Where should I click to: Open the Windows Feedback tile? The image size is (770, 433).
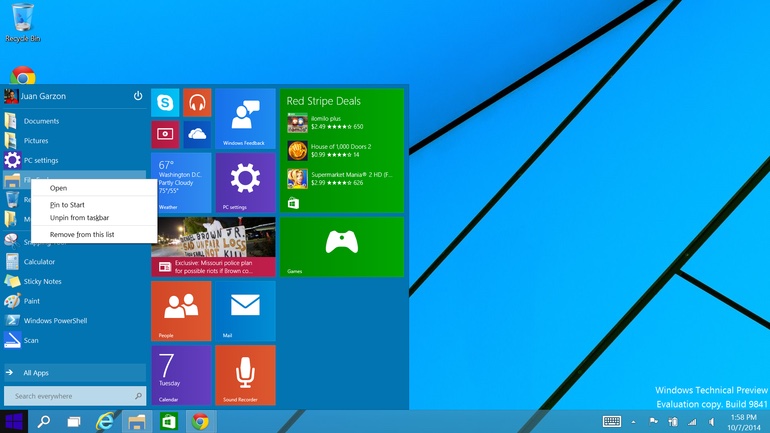point(245,118)
